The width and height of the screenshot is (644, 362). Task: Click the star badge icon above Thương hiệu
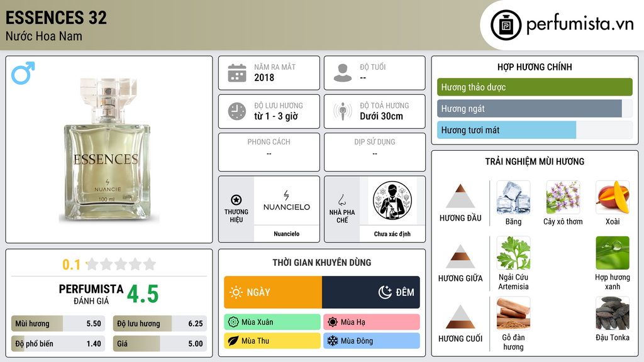tap(236, 200)
